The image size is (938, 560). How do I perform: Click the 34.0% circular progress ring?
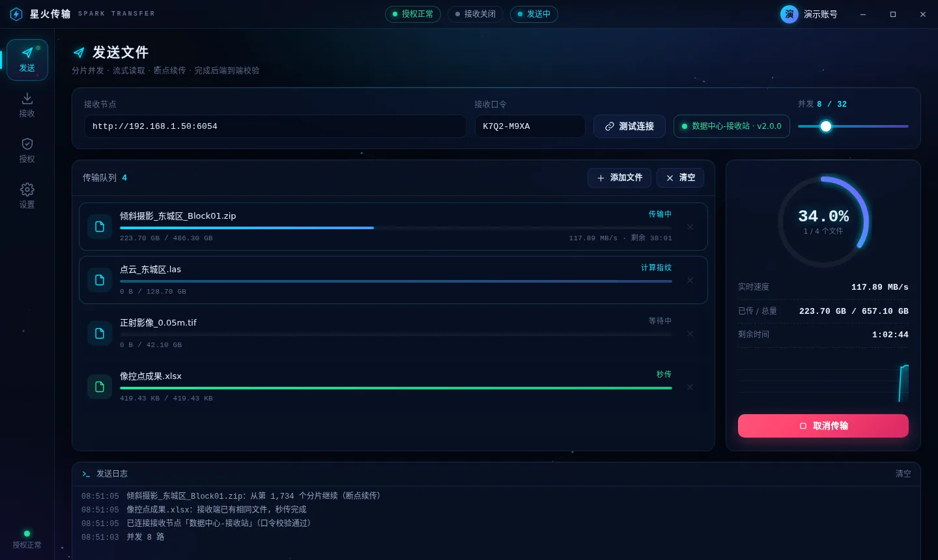coord(823,221)
